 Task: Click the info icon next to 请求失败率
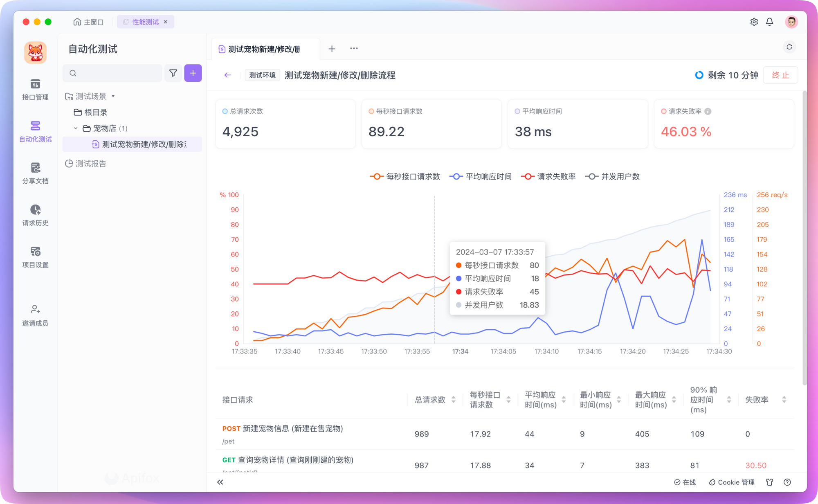point(708,111)
